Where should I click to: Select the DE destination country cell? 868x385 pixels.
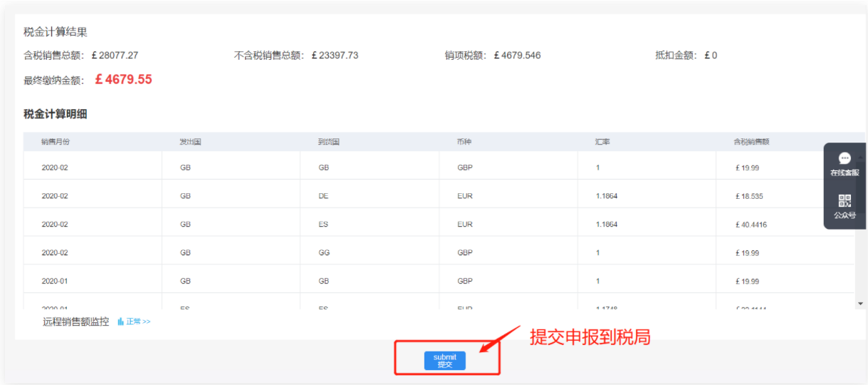click(324, 196)
